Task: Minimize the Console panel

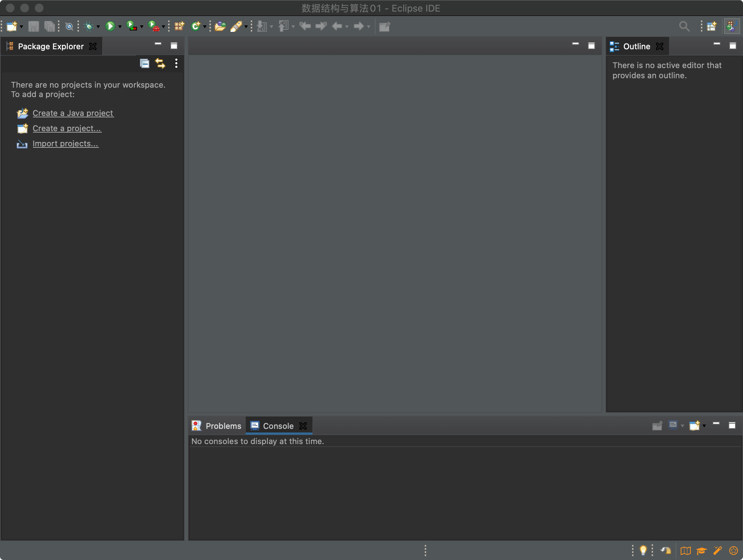Action: tap(716, 423)
